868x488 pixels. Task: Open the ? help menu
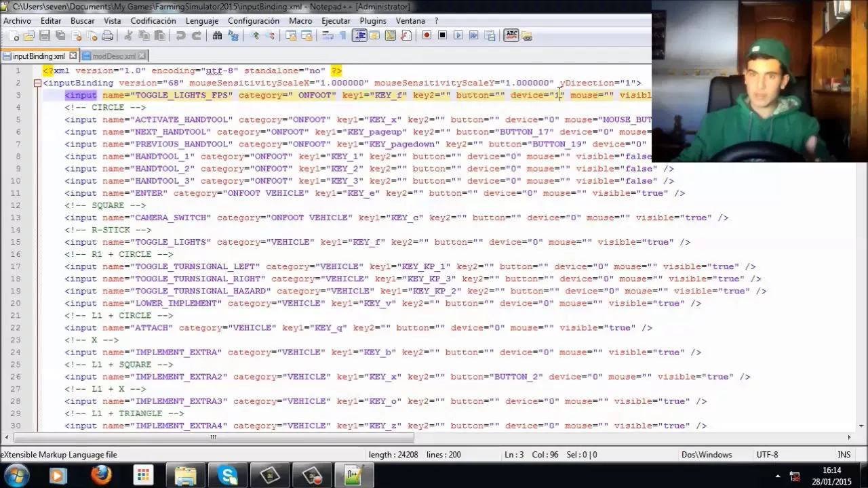(436, 21)
